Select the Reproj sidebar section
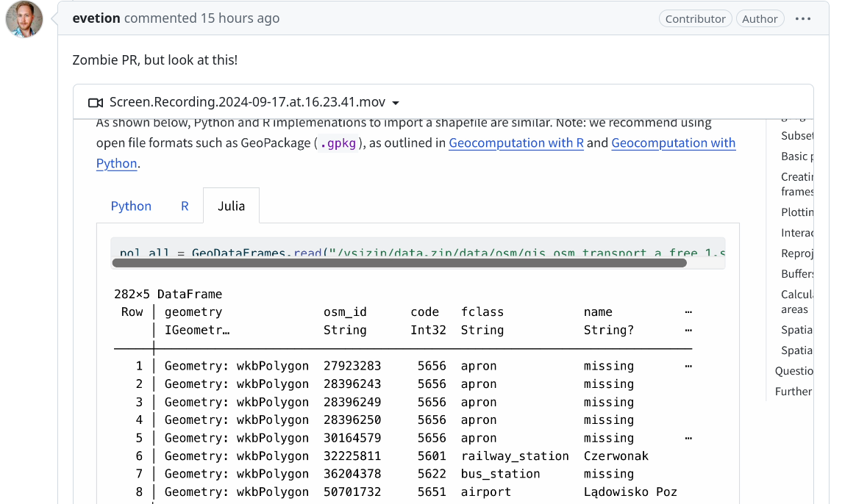 pos(797,253)
